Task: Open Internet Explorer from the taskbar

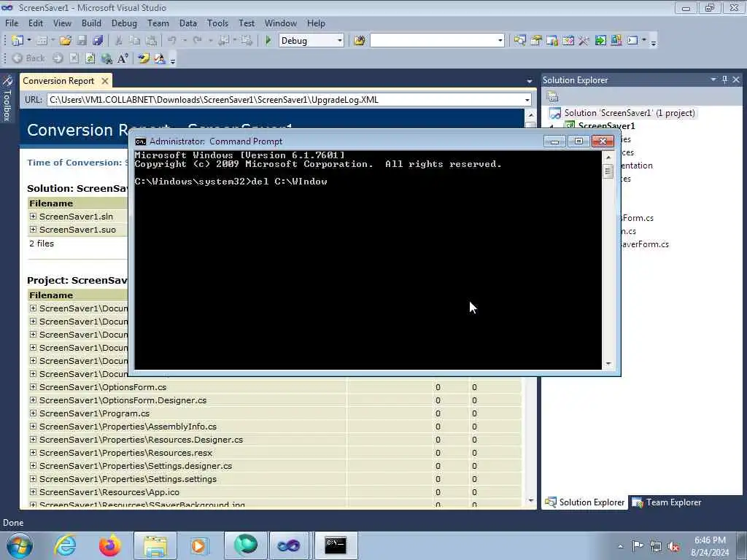Action: 65,545
